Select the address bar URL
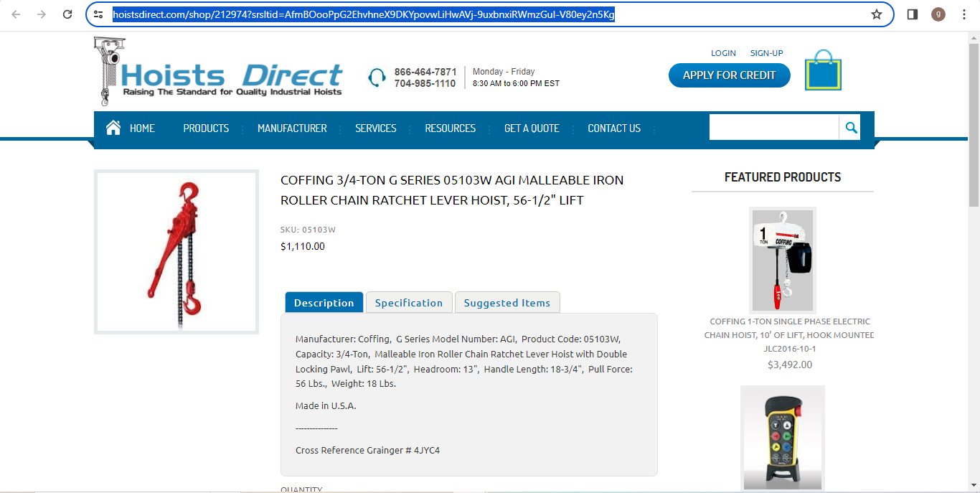This screenshot has height=493, width=980. tap(363, 14)
